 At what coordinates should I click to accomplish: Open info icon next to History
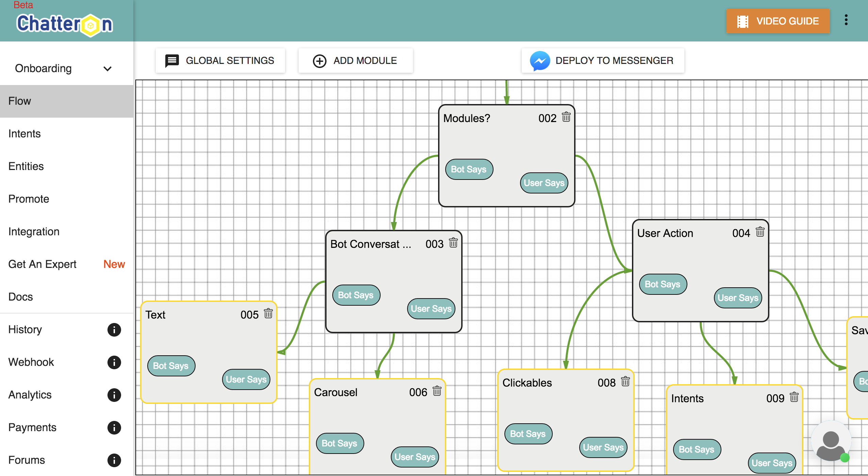click(114, 329)
